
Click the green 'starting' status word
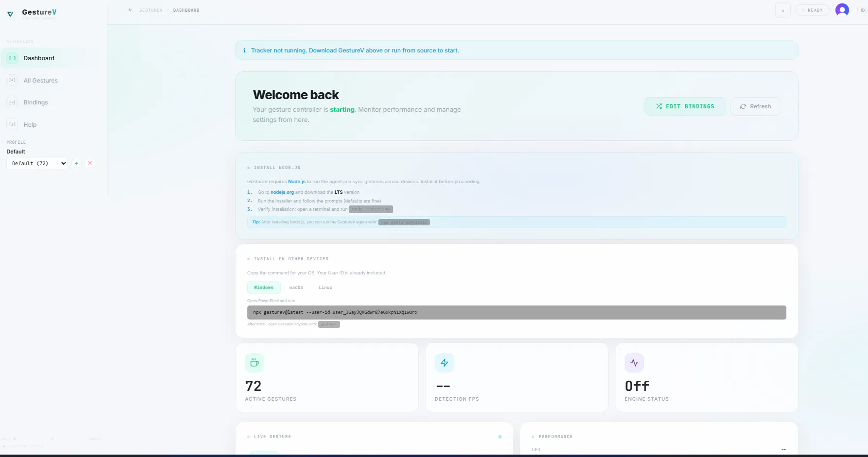pos(342,110)
